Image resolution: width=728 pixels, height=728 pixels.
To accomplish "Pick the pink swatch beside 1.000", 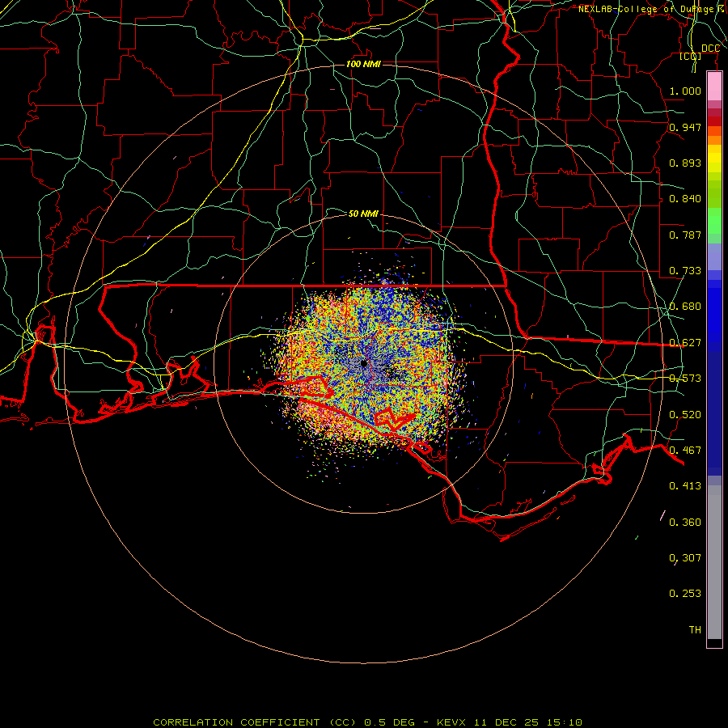I will coord(714,87).
